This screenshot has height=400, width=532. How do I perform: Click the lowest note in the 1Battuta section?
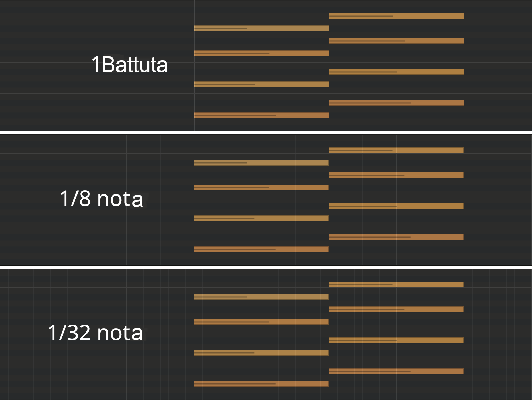(x=262, y=115)
